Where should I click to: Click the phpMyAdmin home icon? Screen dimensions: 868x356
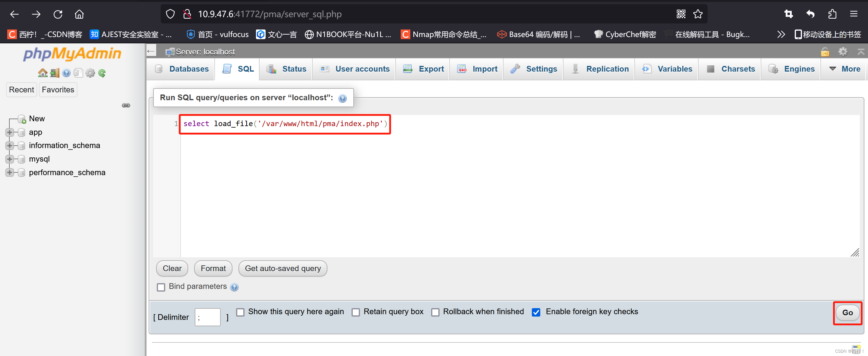[43, 73]
